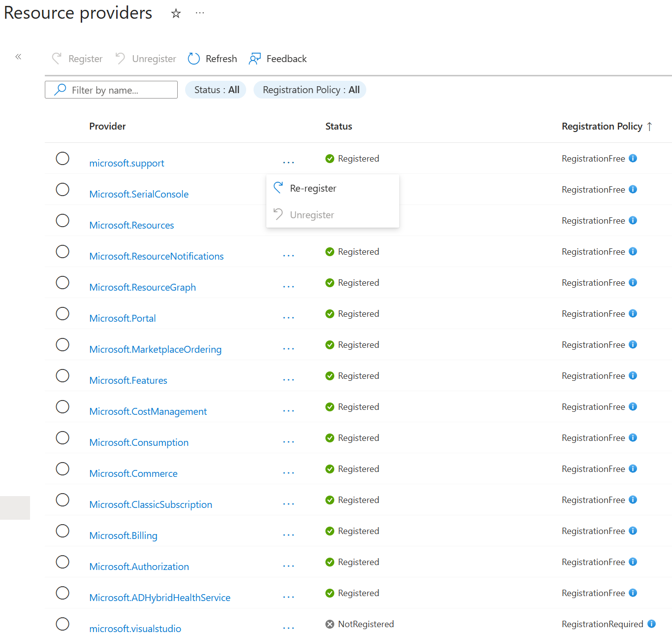Open the Microsoft.CostManagement provider link
Image resolution: width=672 pixels, height=636 pixels.
tap(148, 411)
